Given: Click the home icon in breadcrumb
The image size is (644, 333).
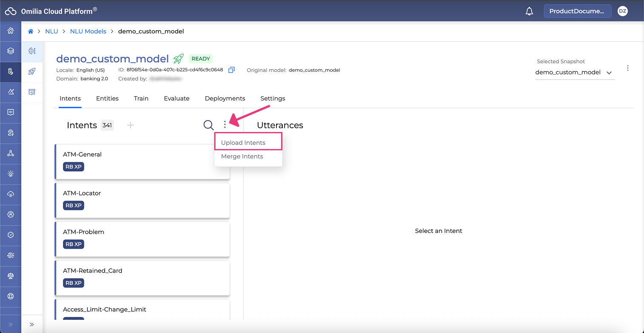Looking at the screenshot, I should [x=31, y=32].
